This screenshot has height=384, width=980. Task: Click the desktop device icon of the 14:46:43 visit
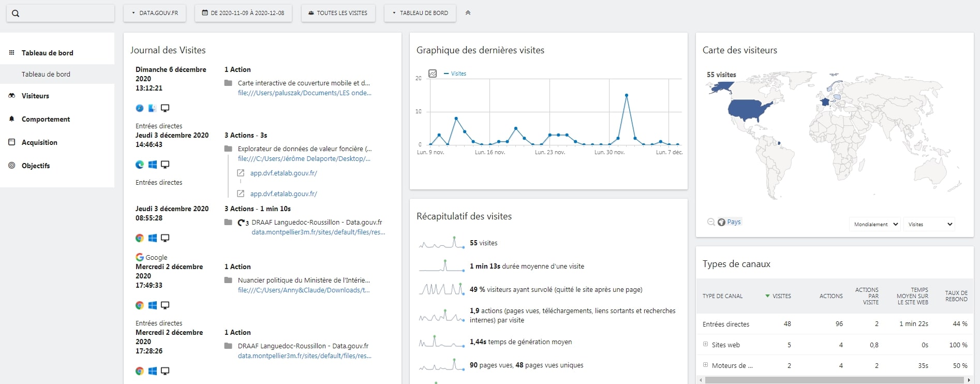click(165, 165)
